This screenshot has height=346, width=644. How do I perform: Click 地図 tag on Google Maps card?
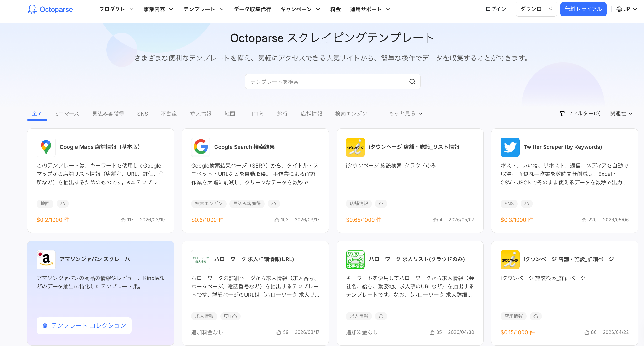click(45, 204)
